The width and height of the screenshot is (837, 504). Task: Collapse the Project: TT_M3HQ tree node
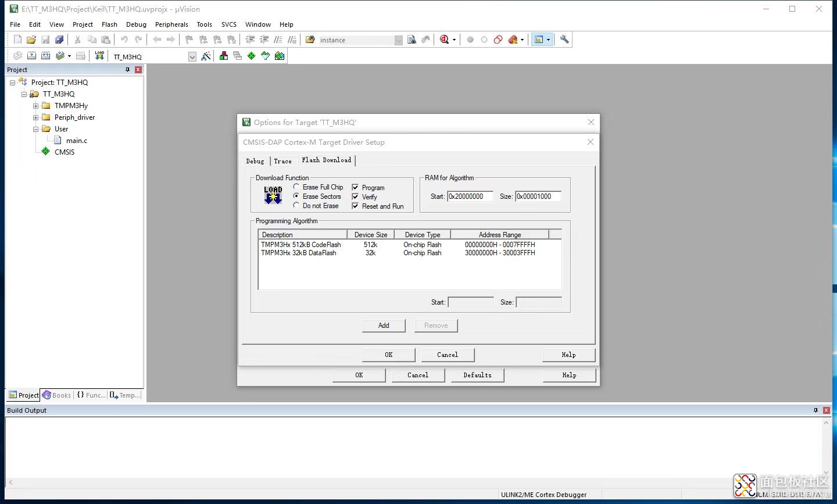click(12, 83)
